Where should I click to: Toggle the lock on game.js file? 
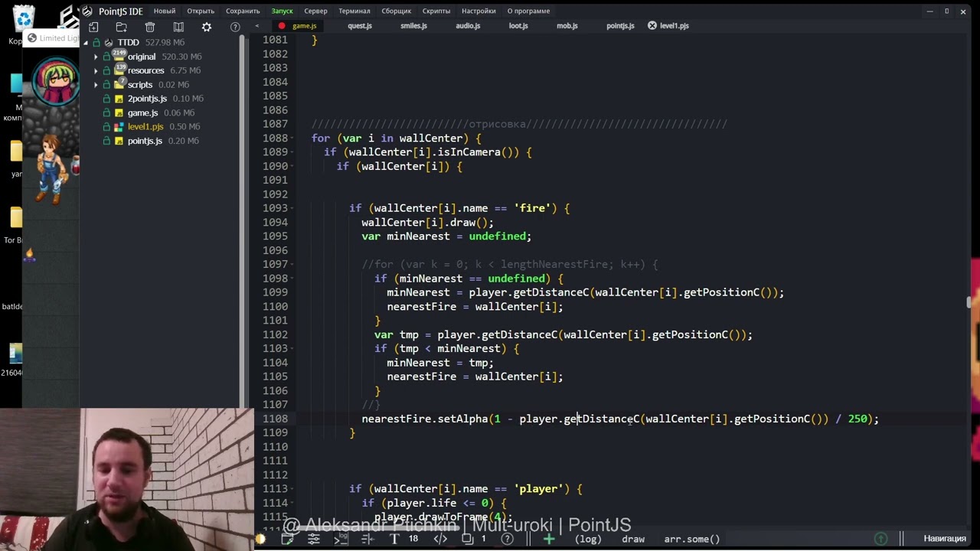click(108, 112)
